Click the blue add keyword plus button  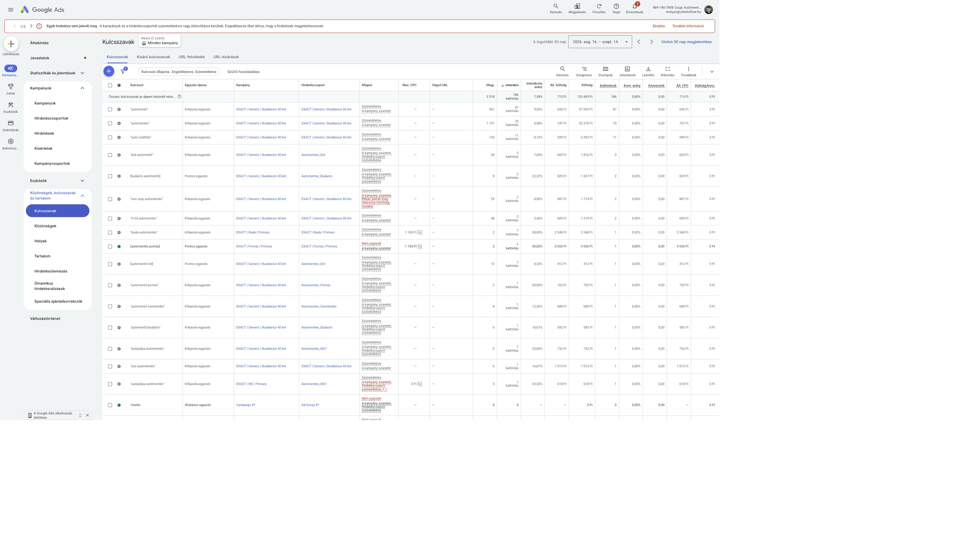point(109,71)
